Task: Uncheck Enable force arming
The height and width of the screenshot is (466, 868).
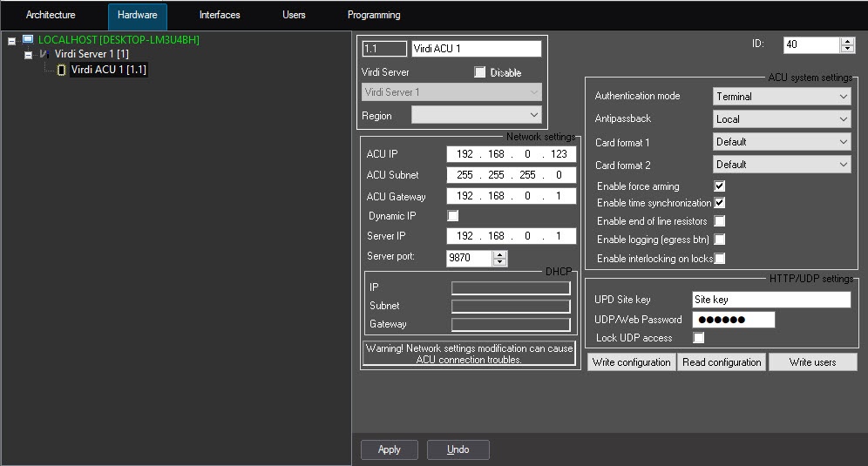Action: [x=719, y=186]
